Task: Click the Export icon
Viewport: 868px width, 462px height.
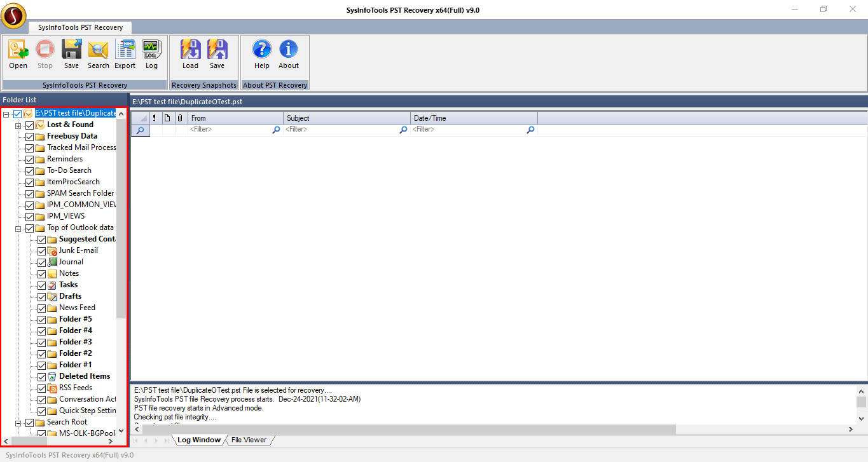Action: [125, 50]
